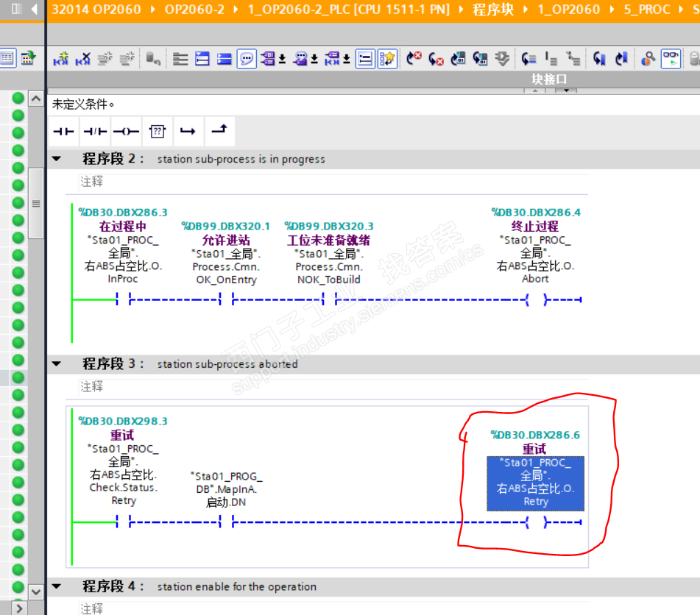Click the grayed outdent text icon
Viewport: 700px width, 615px height.
pos(573,59)
